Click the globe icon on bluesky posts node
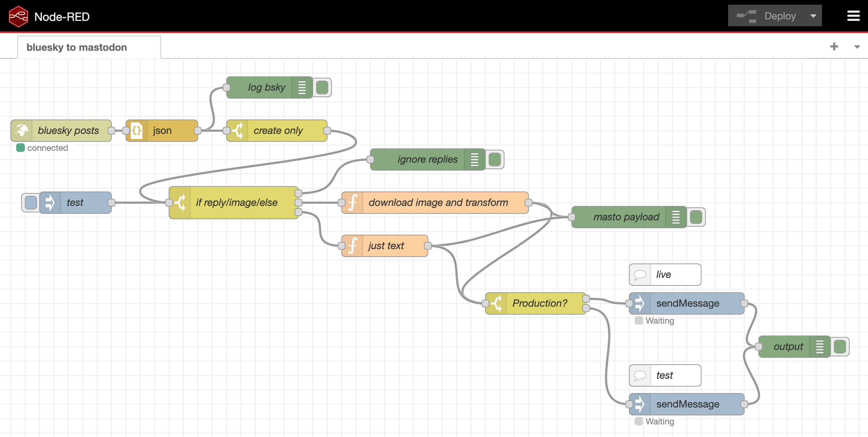Viewport: 868px width, 437px height. point(22,130)
